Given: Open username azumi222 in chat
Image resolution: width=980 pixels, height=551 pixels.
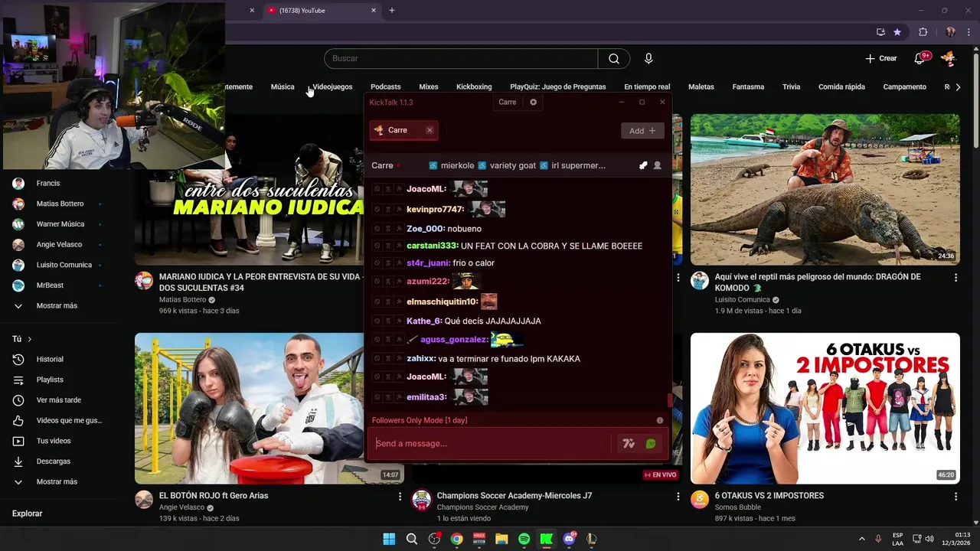Looking at the screenshot, I should coord(427,281).
